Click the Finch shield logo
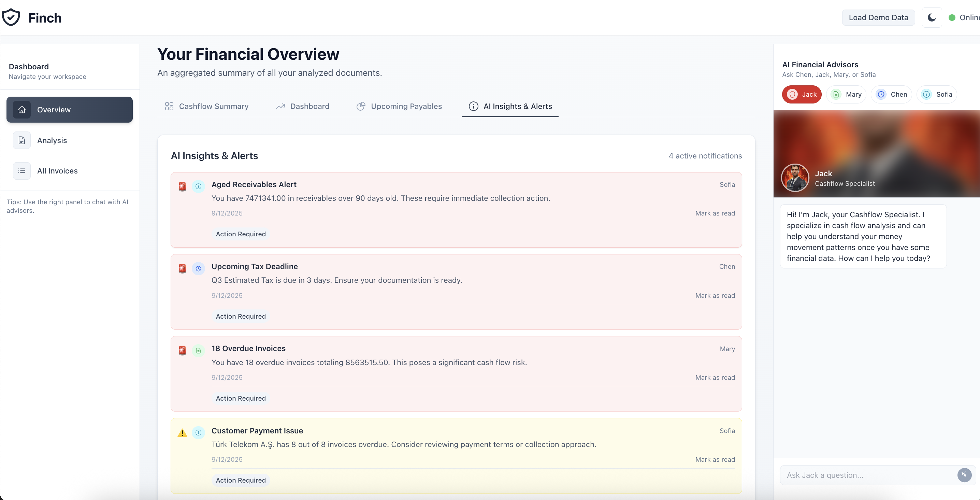Screen dimensions: 980x500 (x=11, y=17)
